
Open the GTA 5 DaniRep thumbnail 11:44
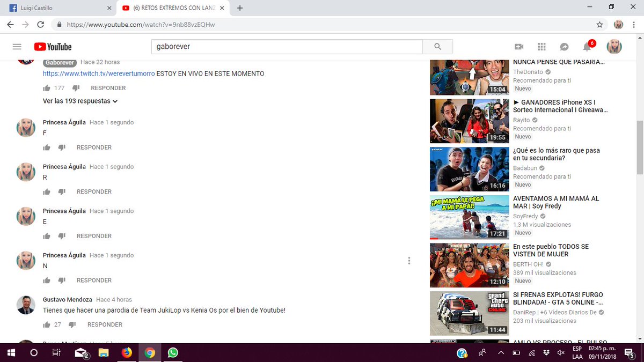470,313
